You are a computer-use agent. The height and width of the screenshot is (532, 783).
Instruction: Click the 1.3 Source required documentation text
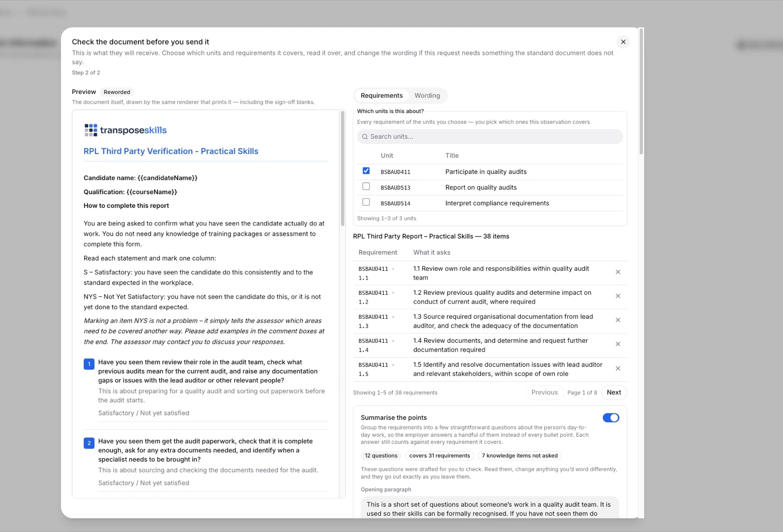[x=503, y=321]
